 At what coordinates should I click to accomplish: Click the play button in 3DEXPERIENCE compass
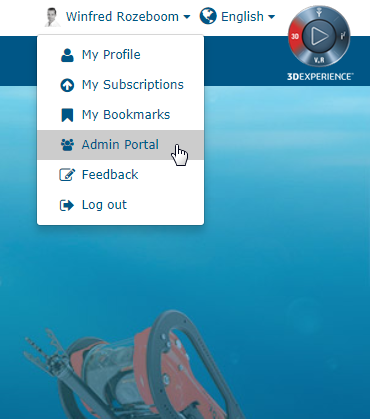pos(319,36)
